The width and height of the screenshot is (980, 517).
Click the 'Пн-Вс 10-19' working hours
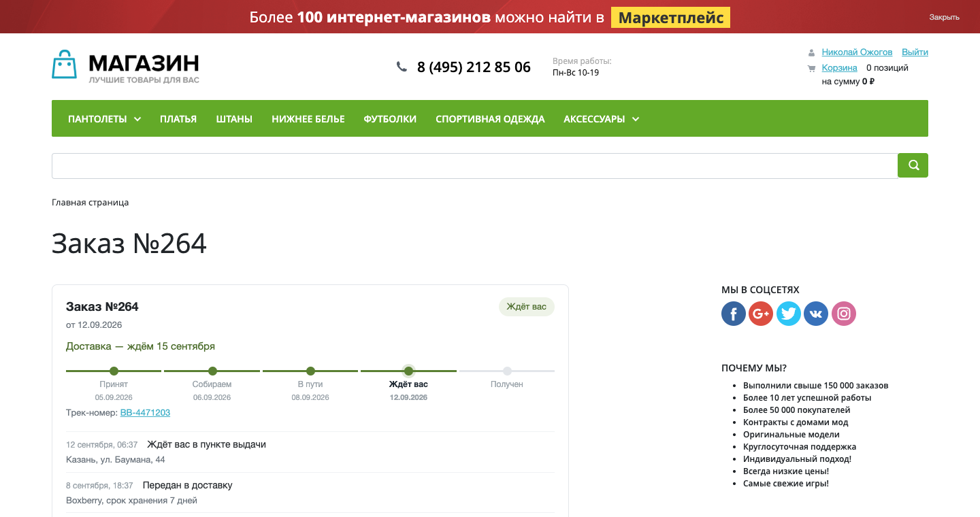click(x=576, y=73)
